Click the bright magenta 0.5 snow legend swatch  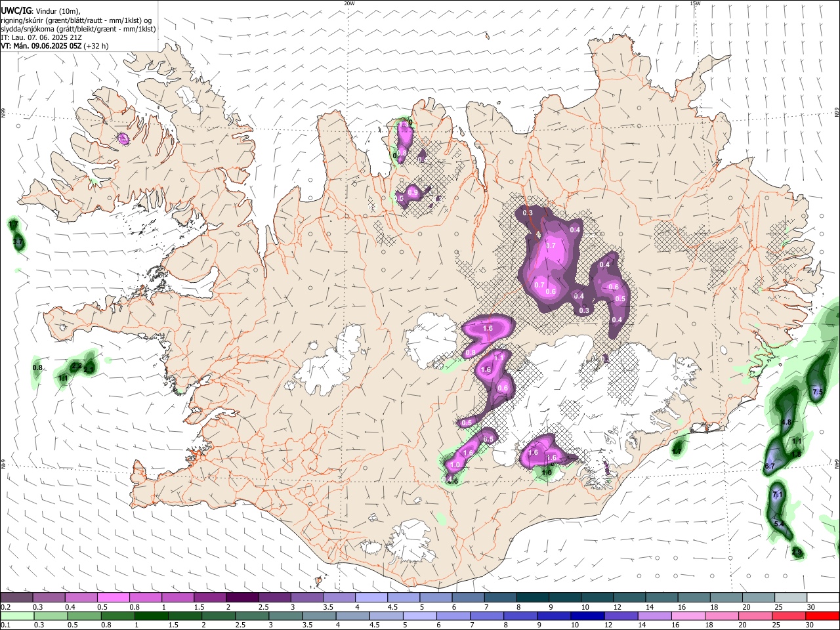coord(113,598)
